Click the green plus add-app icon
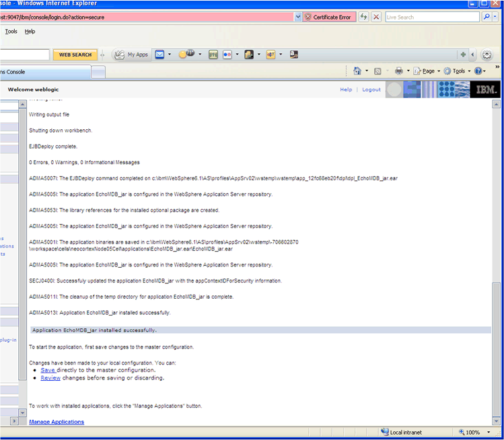Screen dimensions: 504x440 point(463,54)
